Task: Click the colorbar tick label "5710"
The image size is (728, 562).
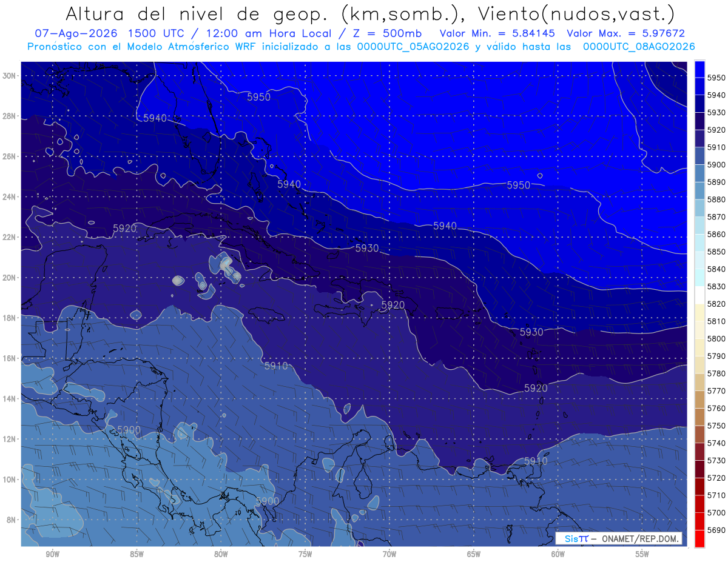Action: pyautogui.click(x=716, y=495)
